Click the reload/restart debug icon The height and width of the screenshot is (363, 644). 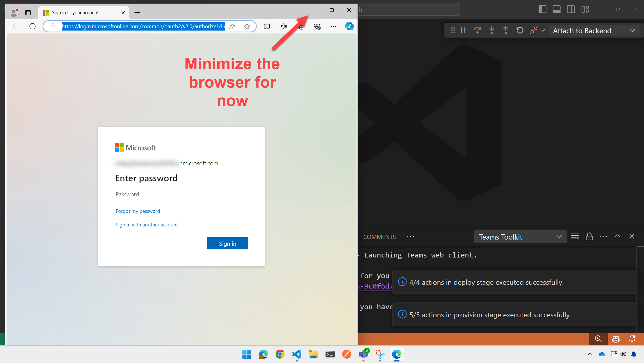[521, 31]
